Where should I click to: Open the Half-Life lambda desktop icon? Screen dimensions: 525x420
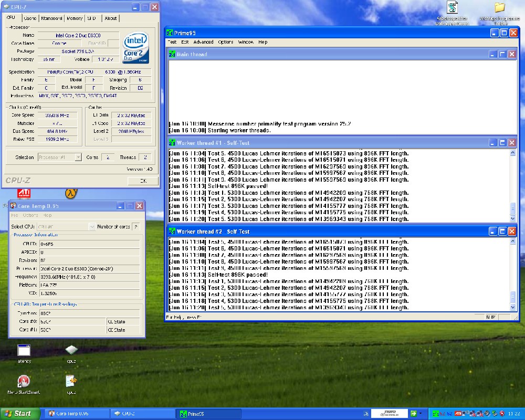click(71, 193)
